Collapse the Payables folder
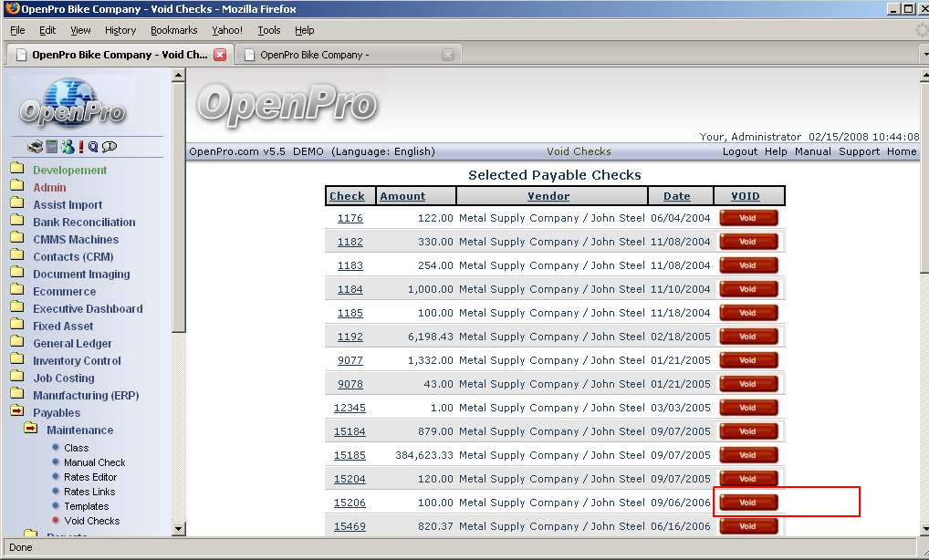Image resolution: width=929 pixels, height=560 pixels. pyautogui.click(x=16, y=413)
